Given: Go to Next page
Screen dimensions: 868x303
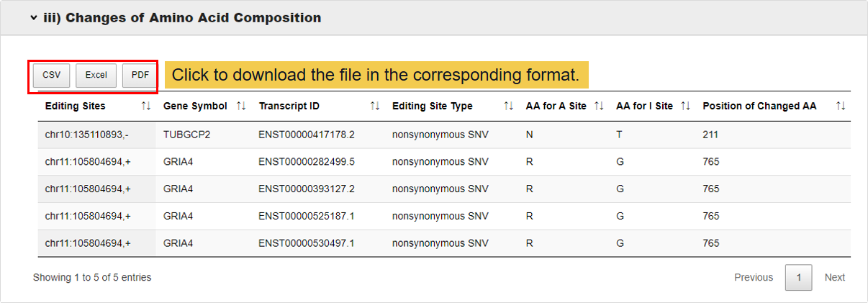Looking at the screenshot, I should pos(834,277).
